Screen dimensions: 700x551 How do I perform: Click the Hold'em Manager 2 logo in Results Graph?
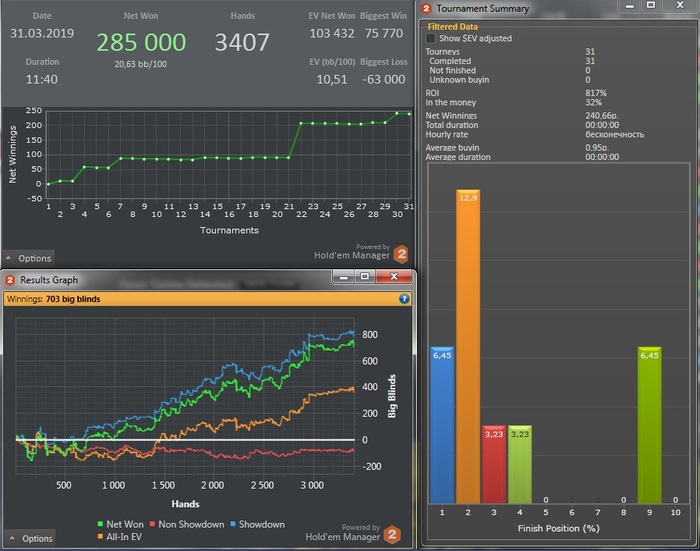(x=392, y=534)
